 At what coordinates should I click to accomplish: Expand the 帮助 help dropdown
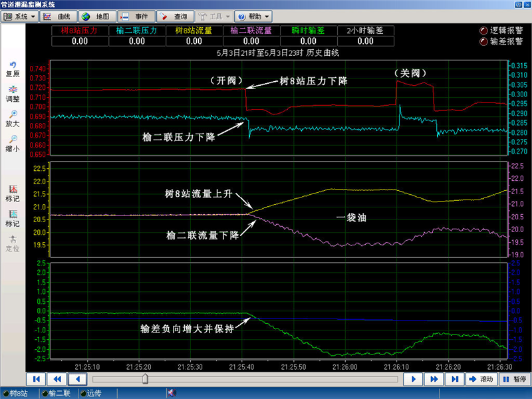tap(253, 16)
